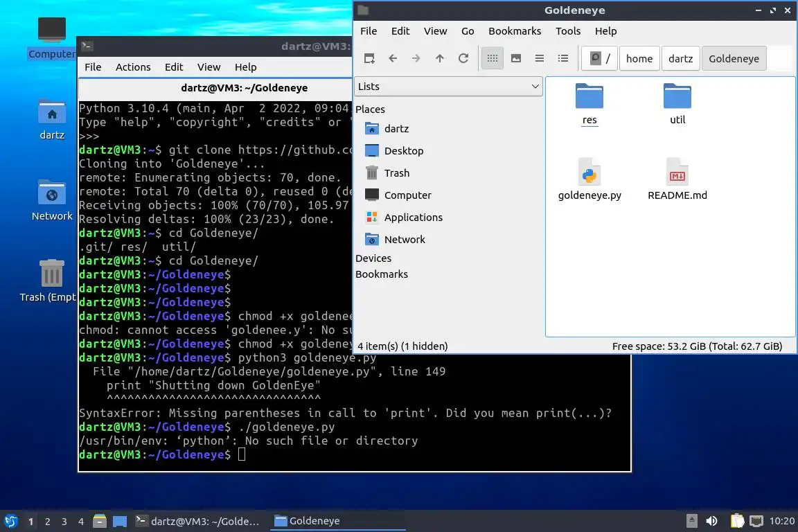Open the Bookmarks menu
The width and height of the screenshot is (798, 532).
coord(515,31)
